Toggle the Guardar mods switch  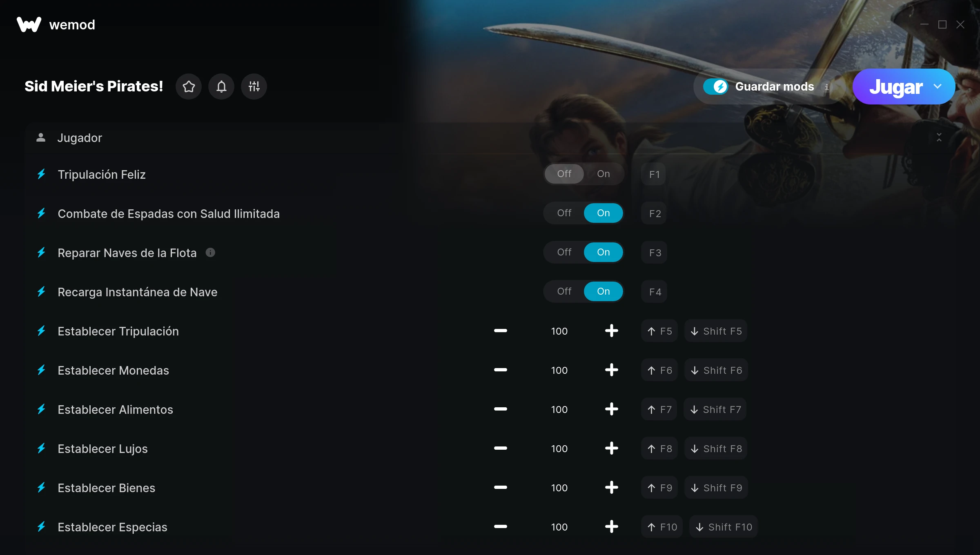pos(715,87)
